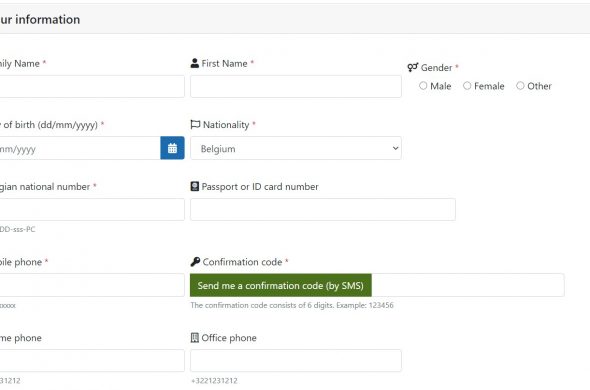Click the confirmation code 6 digits hint

pos(292,305)
